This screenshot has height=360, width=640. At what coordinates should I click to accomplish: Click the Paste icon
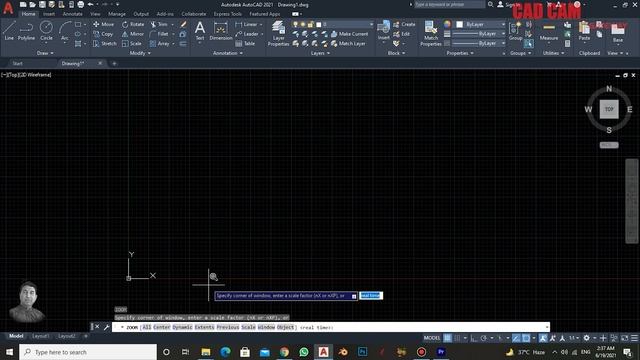(x=584, y=31)
